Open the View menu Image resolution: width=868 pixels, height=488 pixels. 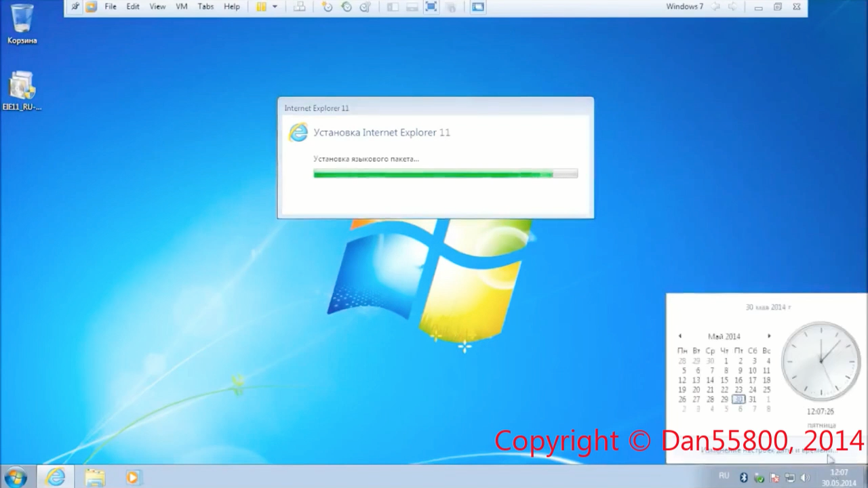(x=157, y=7)
